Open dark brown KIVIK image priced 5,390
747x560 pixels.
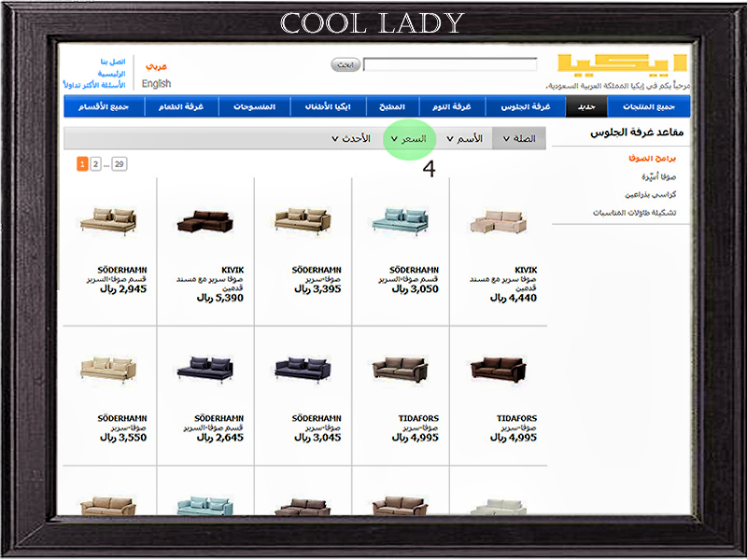click(205, 221)
